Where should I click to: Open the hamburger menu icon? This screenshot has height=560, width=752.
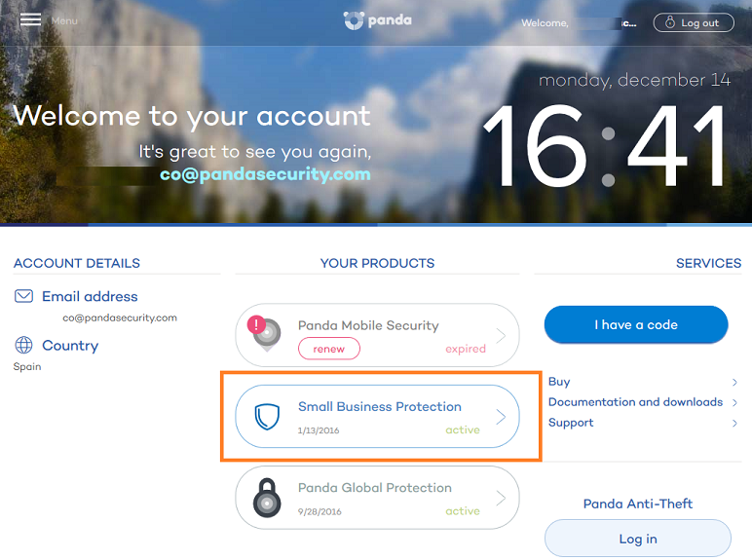pos(30,19)
